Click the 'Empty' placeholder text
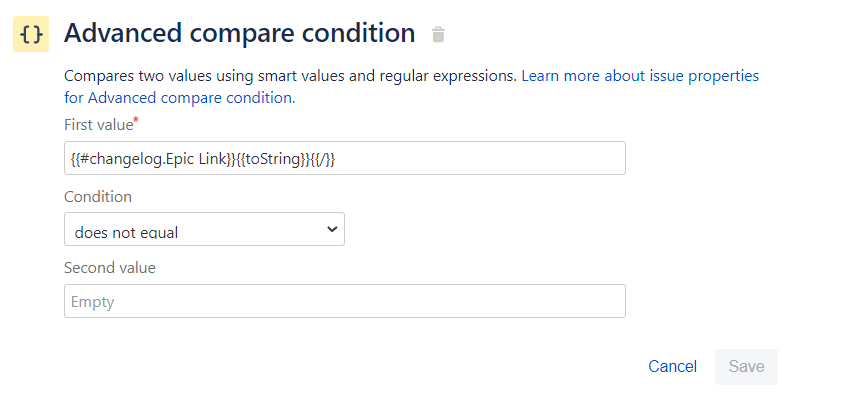This screenshot has width=852, height=397. click(92, 302)
